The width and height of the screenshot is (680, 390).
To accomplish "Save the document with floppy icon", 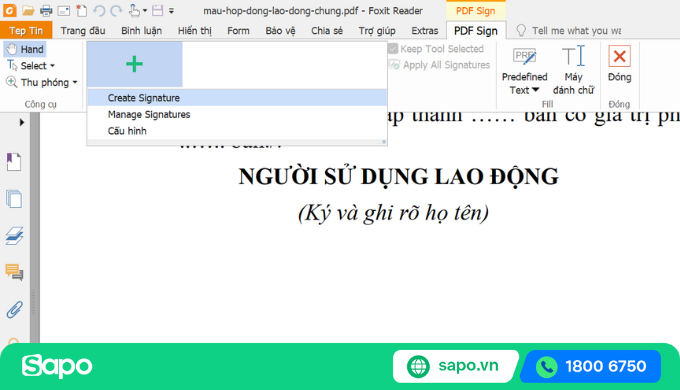I will click(157, 10).
